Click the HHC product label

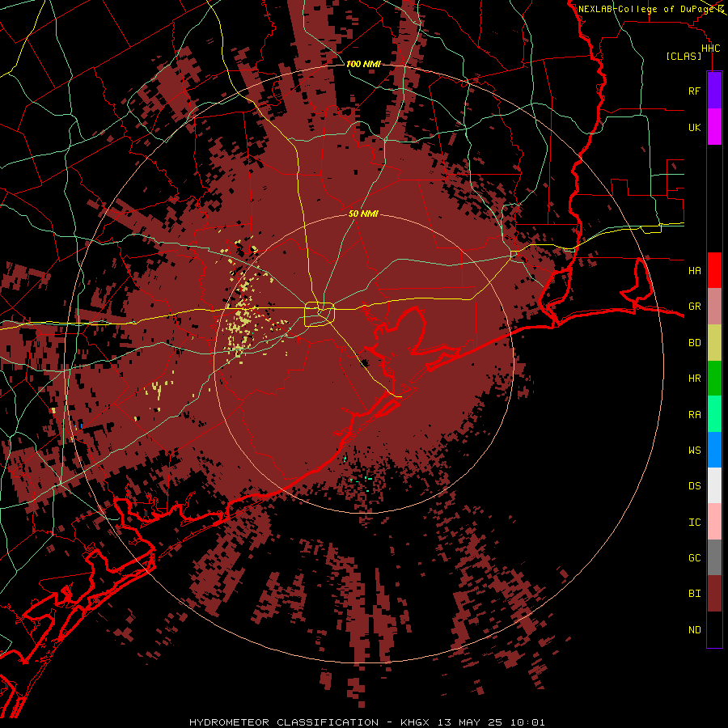click(x=710, y=49)
